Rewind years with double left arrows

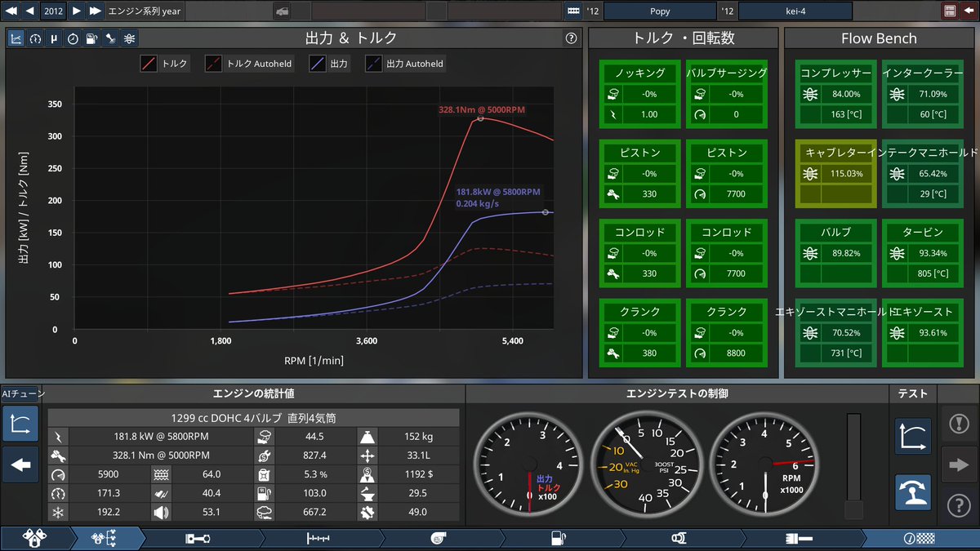[x=10, y=11]
